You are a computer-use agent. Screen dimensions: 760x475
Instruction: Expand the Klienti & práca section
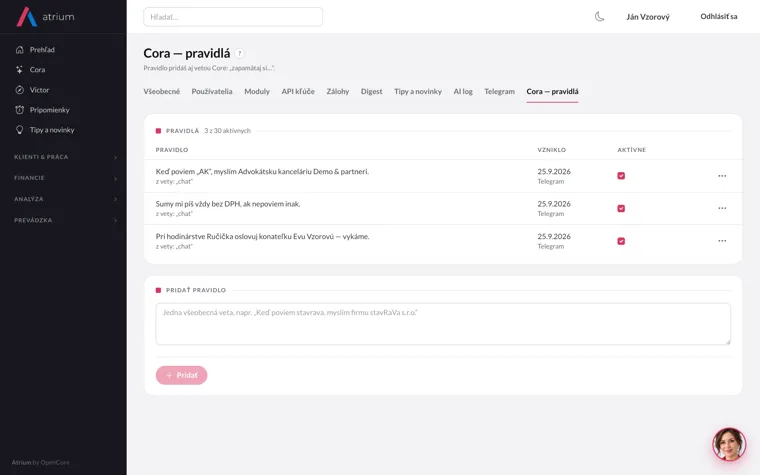(65, 157)
